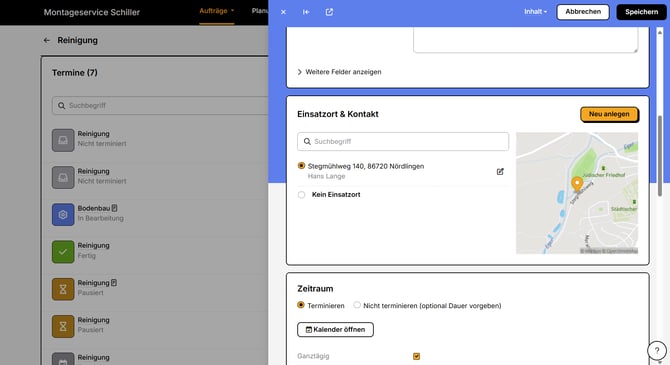Edit the Stegmühlweg 140 address entry icon
Image resolution: width=670 pixels, height=365 pixels.
point(500,171)
